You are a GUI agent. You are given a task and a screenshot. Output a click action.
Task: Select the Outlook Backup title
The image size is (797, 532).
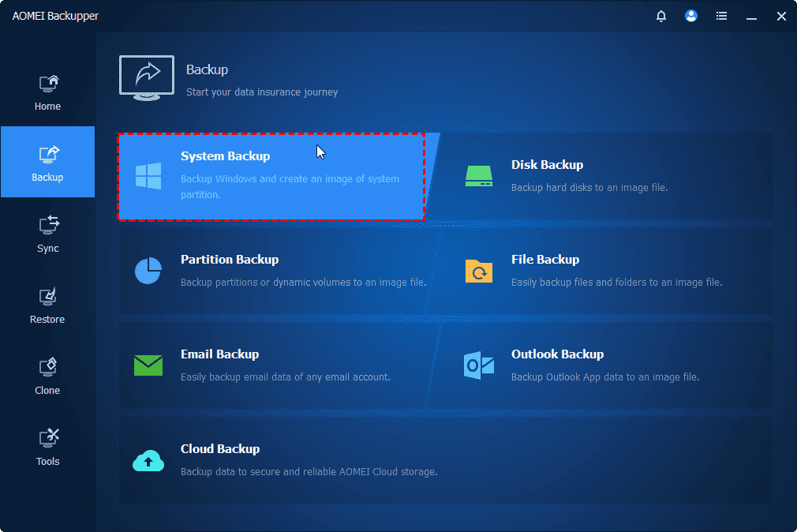(x=557, y=354)
